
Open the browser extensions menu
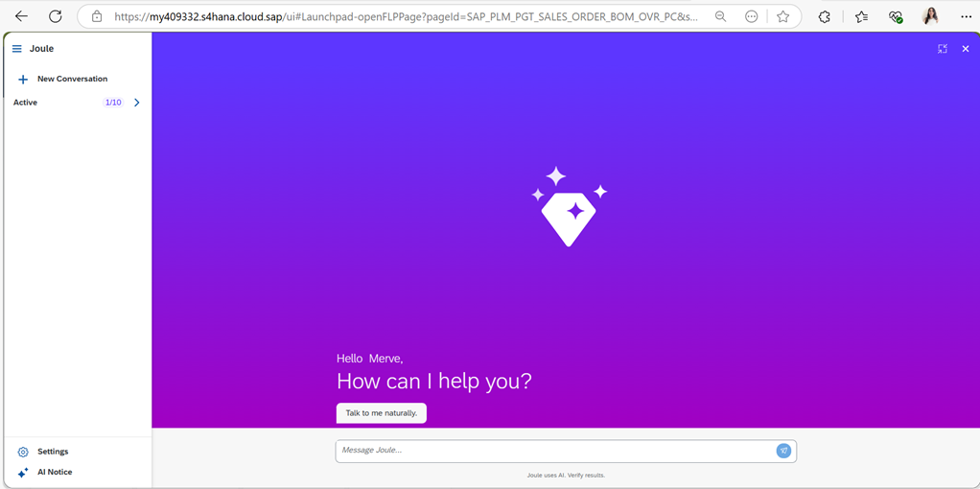pos(824,16)
